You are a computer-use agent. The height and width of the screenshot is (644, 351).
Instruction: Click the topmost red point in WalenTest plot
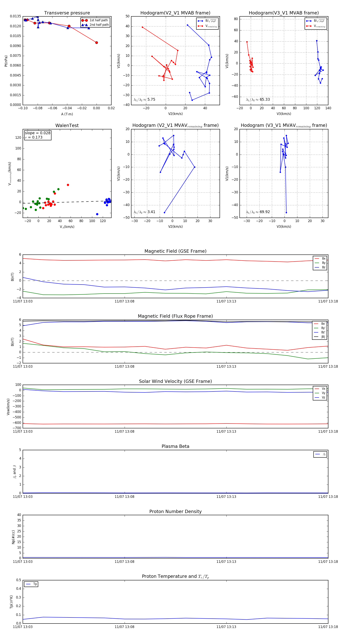68,185
